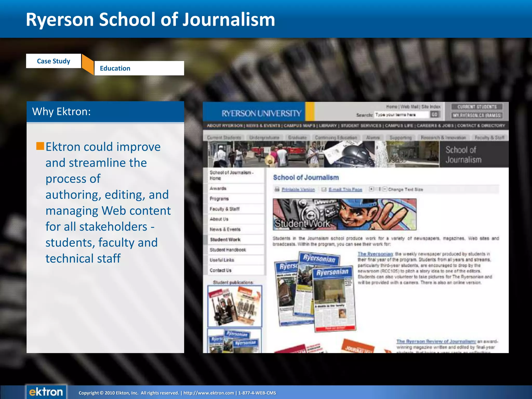Click the Ryersonian thumbnail in sidebar publications
This screenshot has width=532, height=399.
(x=234, y=341)
